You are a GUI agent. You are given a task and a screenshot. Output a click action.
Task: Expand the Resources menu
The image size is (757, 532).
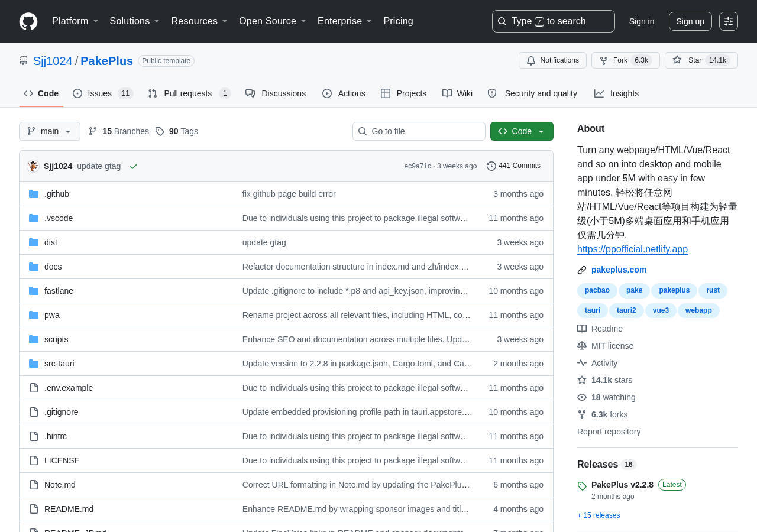199,21
